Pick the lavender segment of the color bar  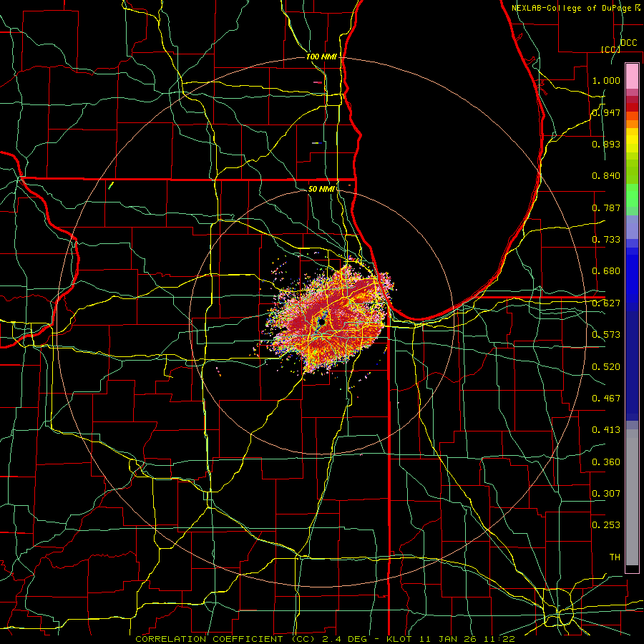pyautogui.click(x=632, y=228)
